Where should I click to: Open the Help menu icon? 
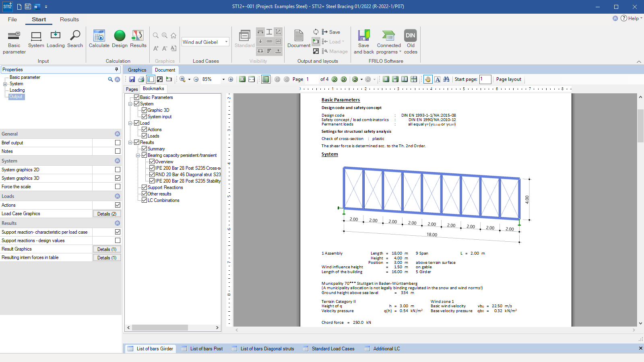(624, 18)
